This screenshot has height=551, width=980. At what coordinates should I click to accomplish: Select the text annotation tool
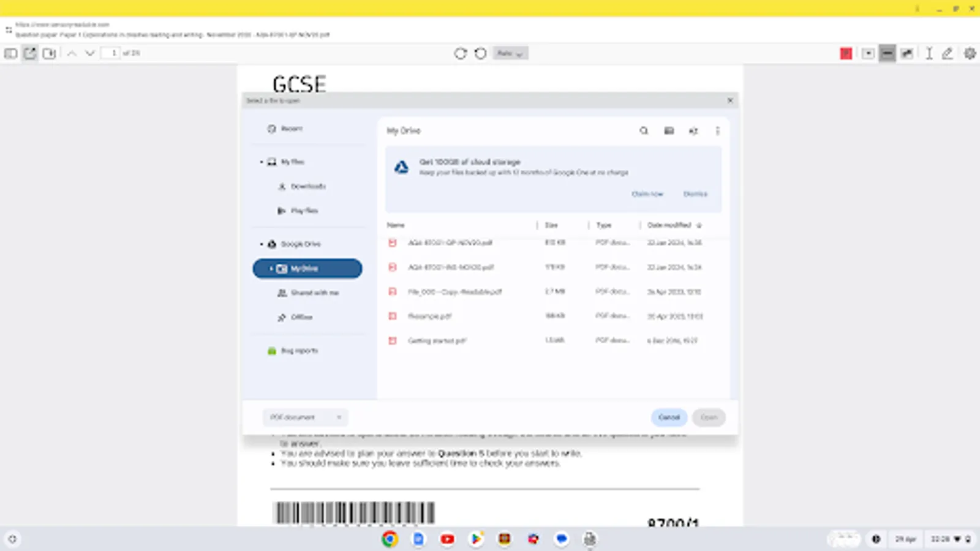(929, 53)
